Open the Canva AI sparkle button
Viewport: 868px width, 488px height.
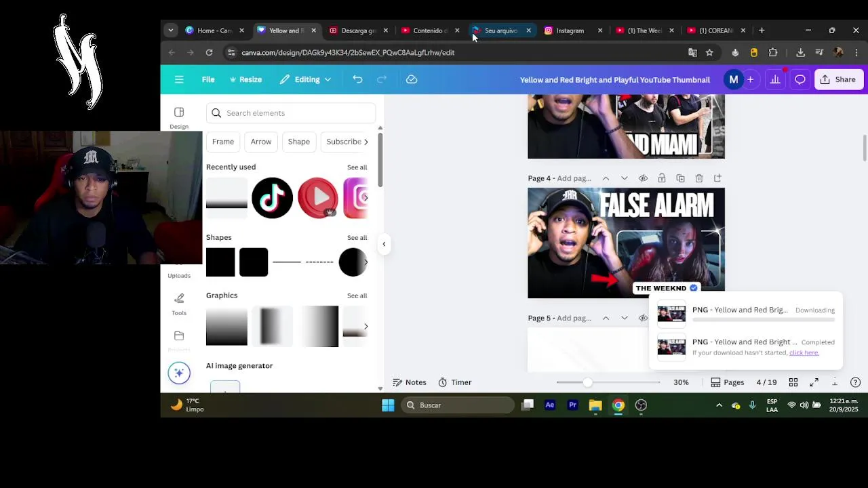tap(179, 373)
